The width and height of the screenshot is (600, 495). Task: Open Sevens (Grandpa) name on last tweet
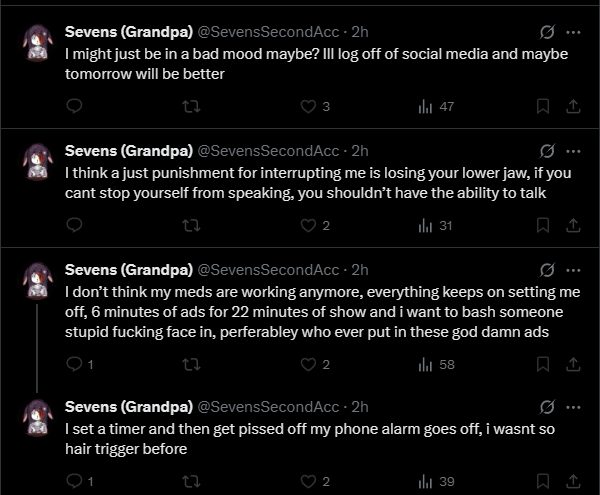(129, 407)
